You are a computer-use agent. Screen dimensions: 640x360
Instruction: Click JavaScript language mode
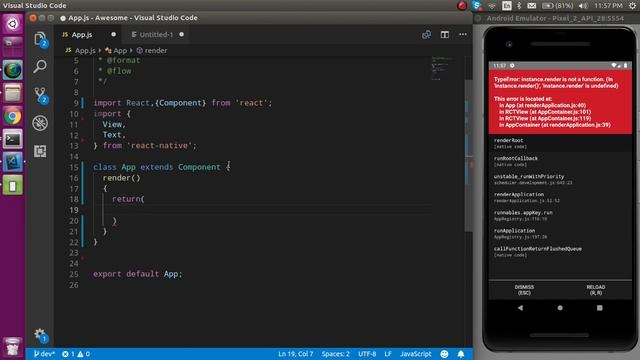click(x=416, y=354)
